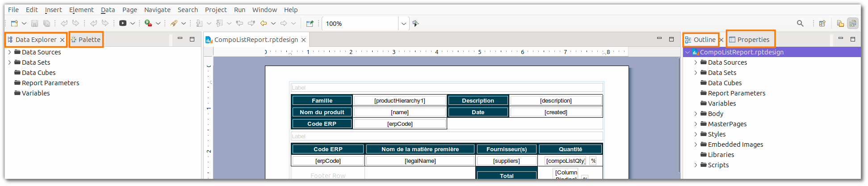
Task: Click the [description] data cell
Action: 556,100
